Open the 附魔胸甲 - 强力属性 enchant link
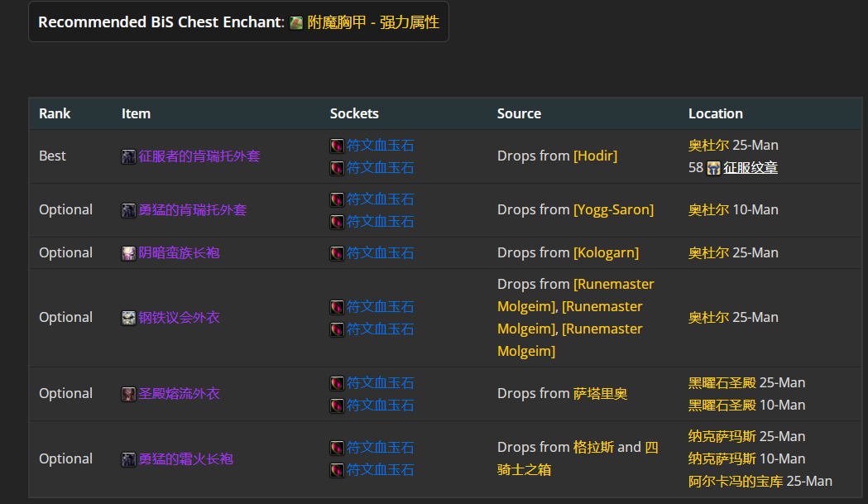Viewport: 868px width, 504px height. click(x=373, y=22)
